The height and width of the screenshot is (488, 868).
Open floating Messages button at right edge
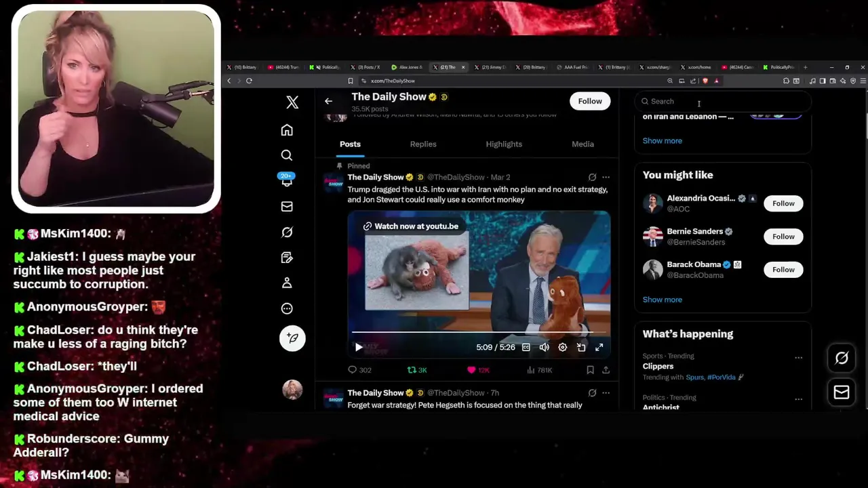pos(842,392)
